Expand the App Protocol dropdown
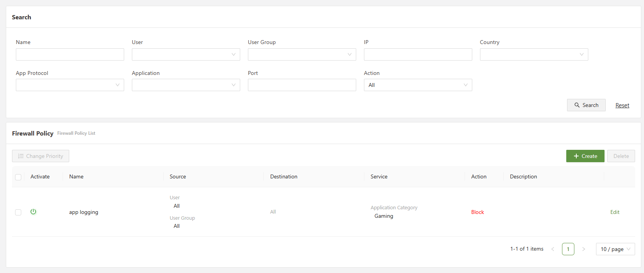Viewport: 644px width, 273px height. click(x=70, y=85)
